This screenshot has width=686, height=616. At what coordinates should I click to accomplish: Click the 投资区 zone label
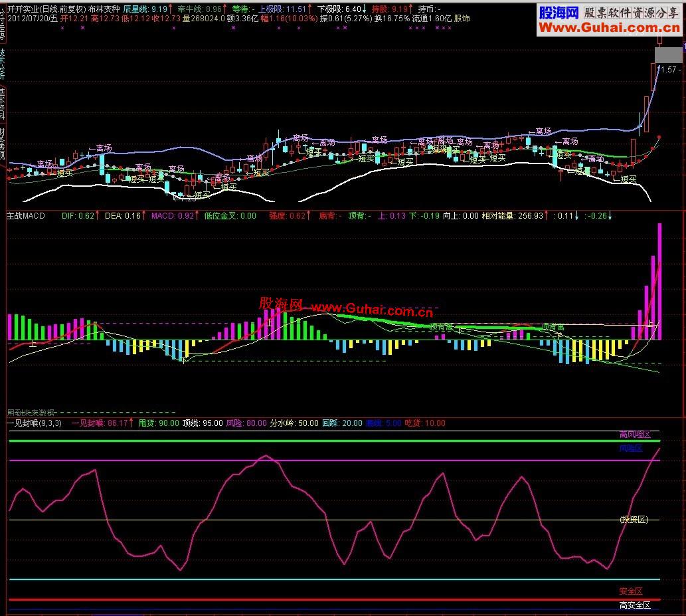(x=634, y=520)
